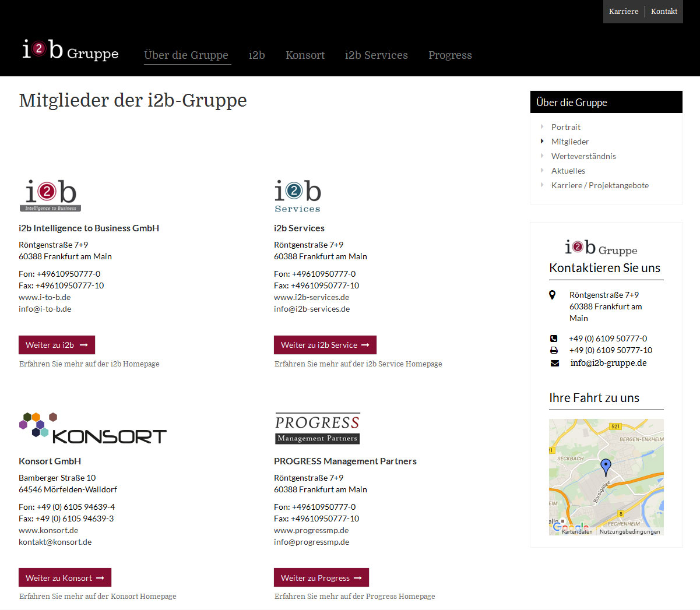Click the blue map marker pin
Image resolution: width=700 pixels, height=610 pixels.
pos(606,467)
